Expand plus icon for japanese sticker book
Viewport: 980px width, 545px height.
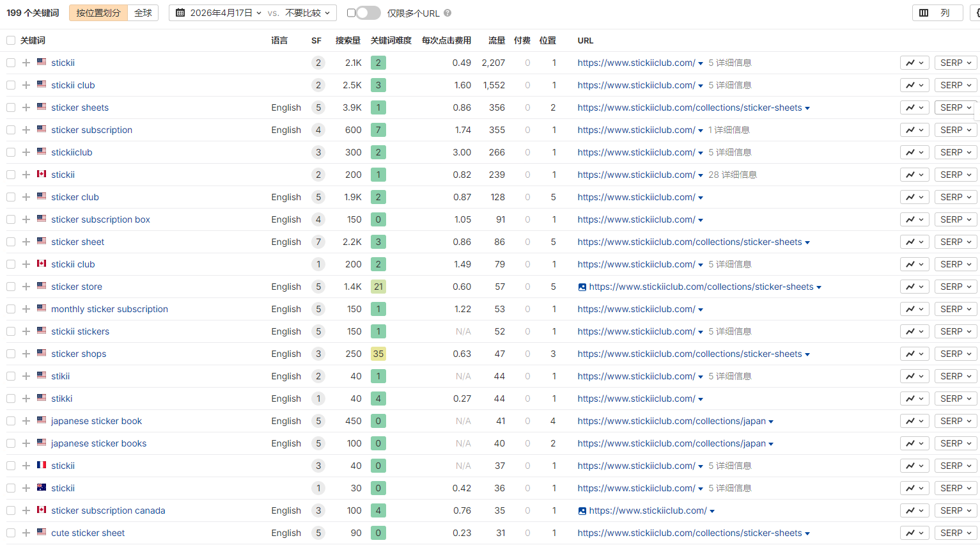[x=26, y=421]
